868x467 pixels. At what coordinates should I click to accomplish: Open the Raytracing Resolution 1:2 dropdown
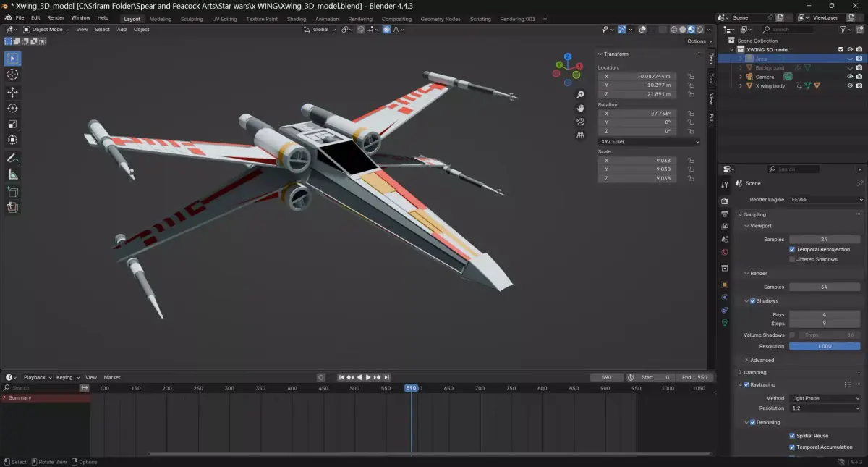tap(825, 408)
